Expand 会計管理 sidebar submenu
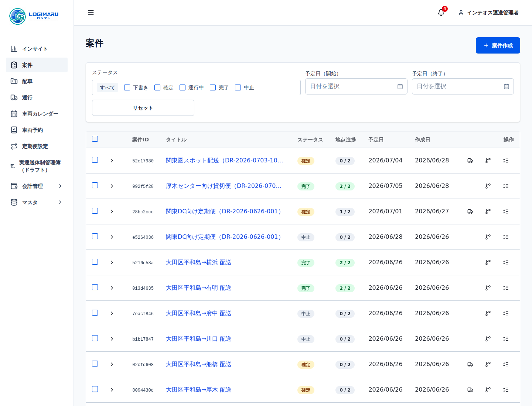This screenshot has height=406, width=532. tap(37, 186)
